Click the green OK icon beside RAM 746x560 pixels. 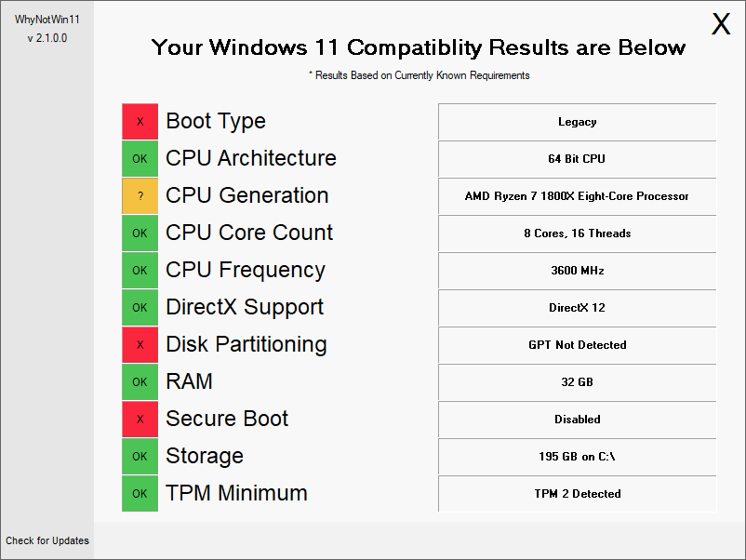[x=140, y=382]
